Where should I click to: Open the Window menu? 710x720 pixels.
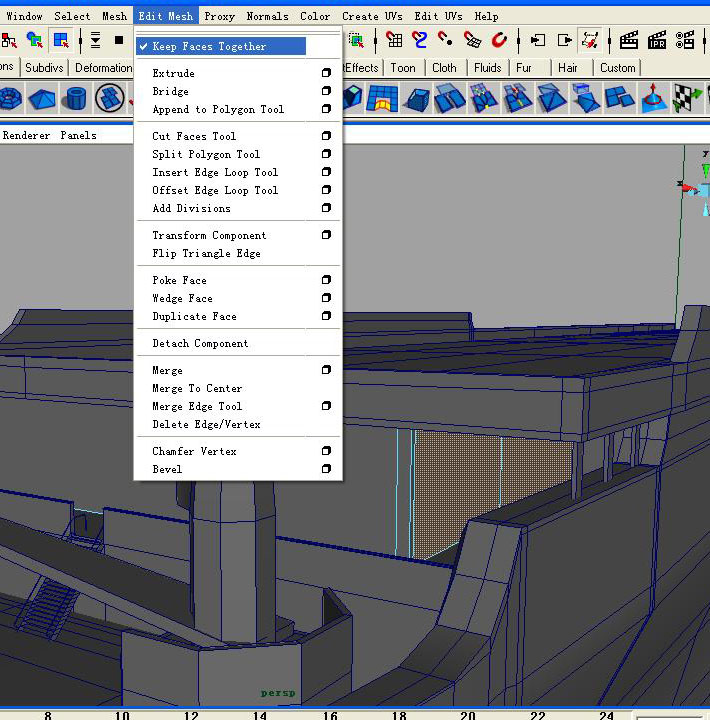tap(24, 16)
